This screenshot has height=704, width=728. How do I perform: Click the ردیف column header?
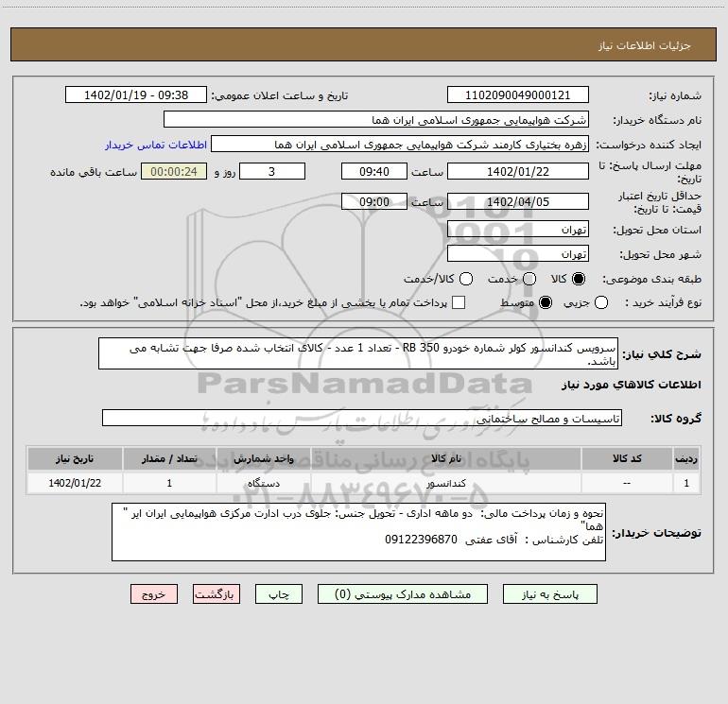(686, 458)
